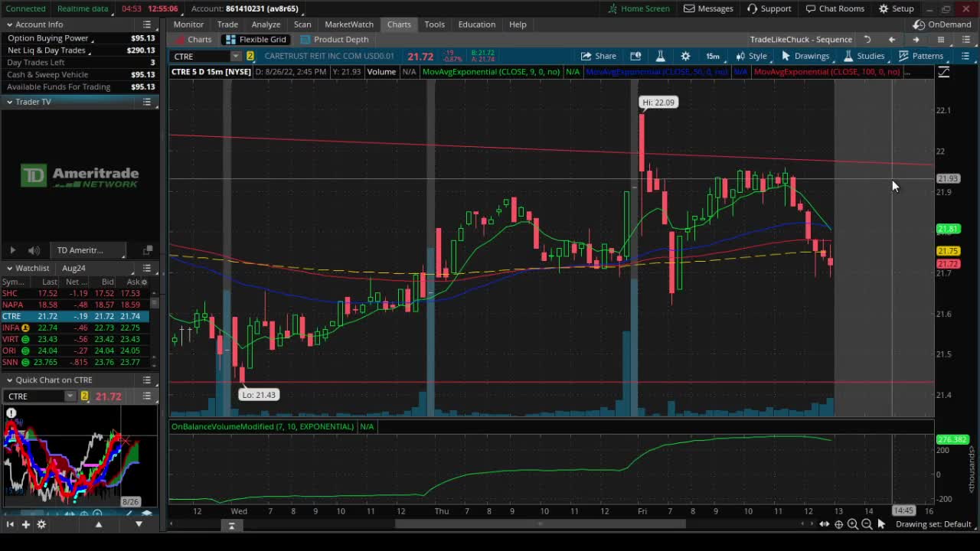Open Trader TV panel menu icon
Screen dimensions: 980x551
click(x=147, y=102)
